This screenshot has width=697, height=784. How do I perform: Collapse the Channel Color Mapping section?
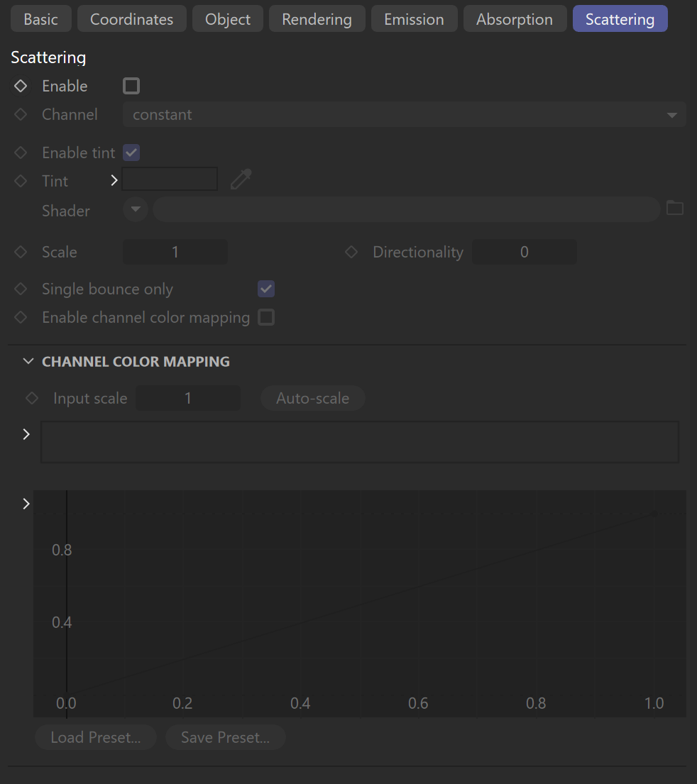(28, 362)
